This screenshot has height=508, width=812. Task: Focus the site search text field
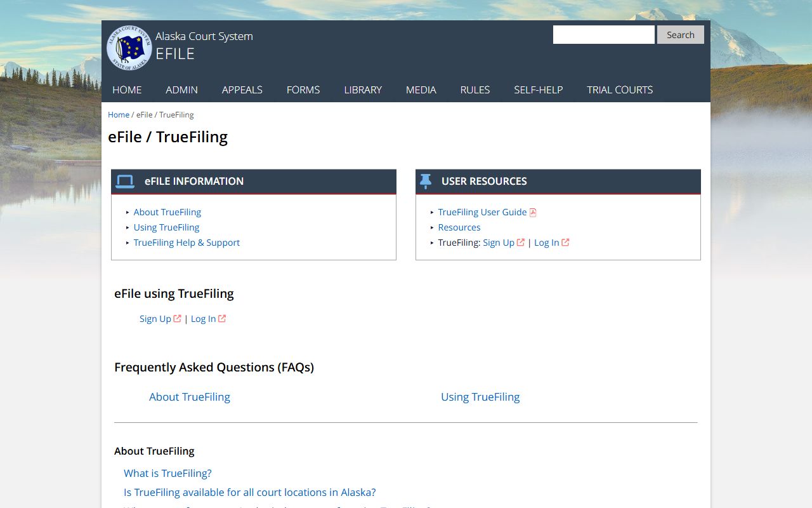604,35
